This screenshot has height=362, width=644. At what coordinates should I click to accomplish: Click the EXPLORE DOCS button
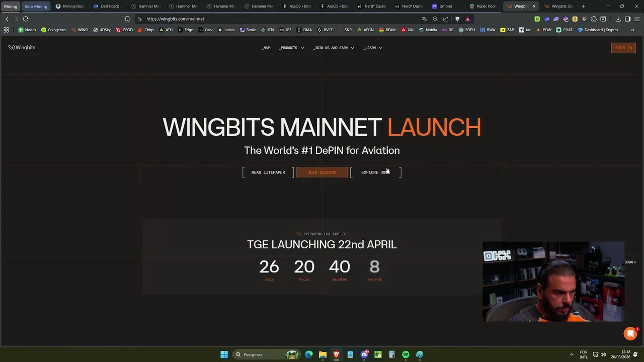[376, 172]
